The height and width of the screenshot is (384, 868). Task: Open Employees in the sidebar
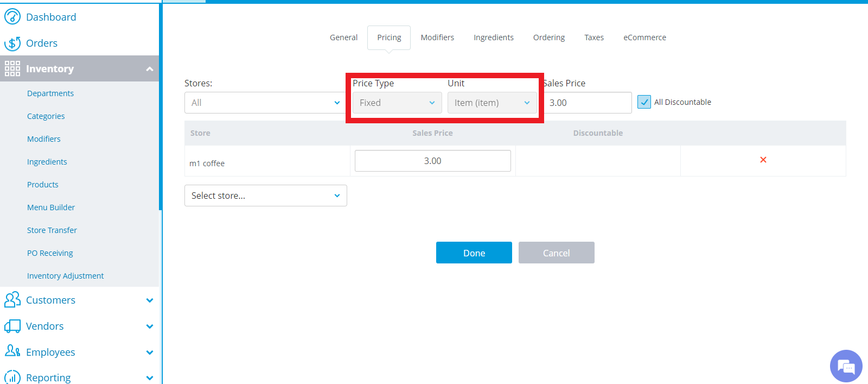[50, 352]
